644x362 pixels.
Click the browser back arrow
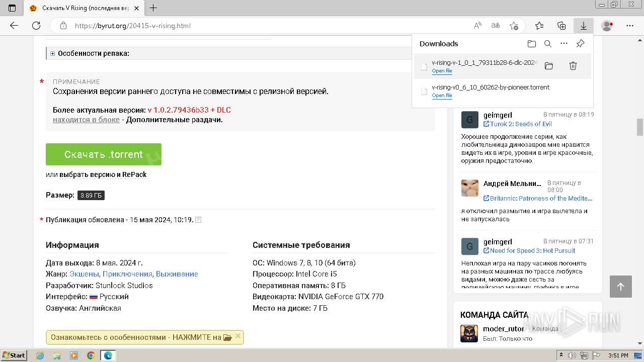[14, 26]
